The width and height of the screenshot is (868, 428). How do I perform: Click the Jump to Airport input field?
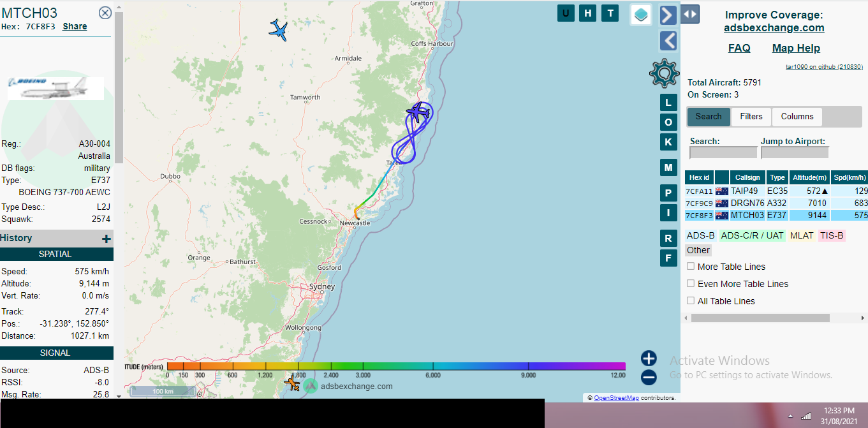pyautogui.click(x=795, y=152)
